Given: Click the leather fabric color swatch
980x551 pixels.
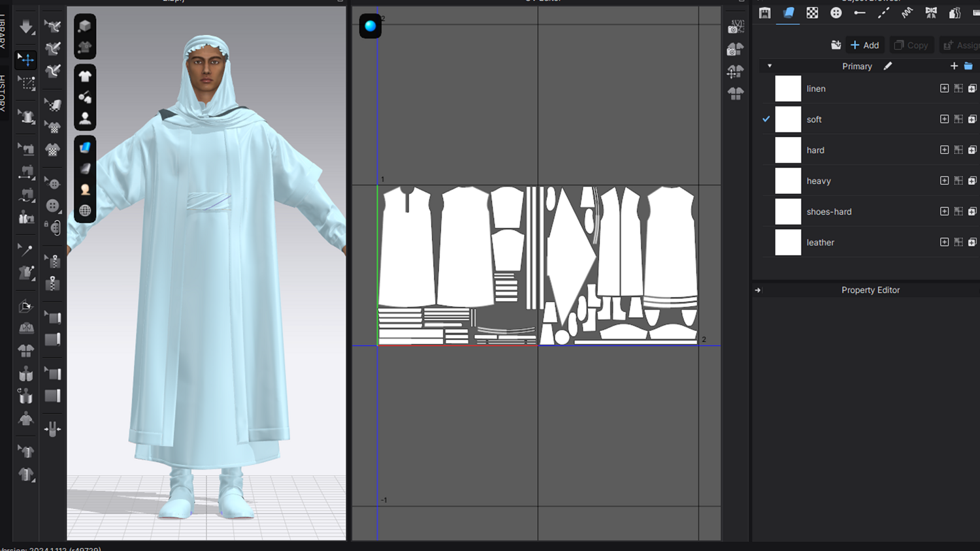Looking at the screenshot, I should click(788, 242).
